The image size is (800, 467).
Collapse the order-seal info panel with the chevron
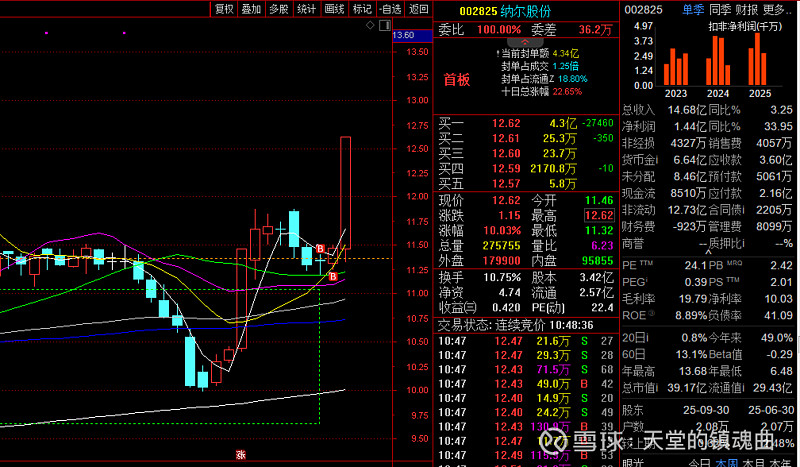click(525, 42)
